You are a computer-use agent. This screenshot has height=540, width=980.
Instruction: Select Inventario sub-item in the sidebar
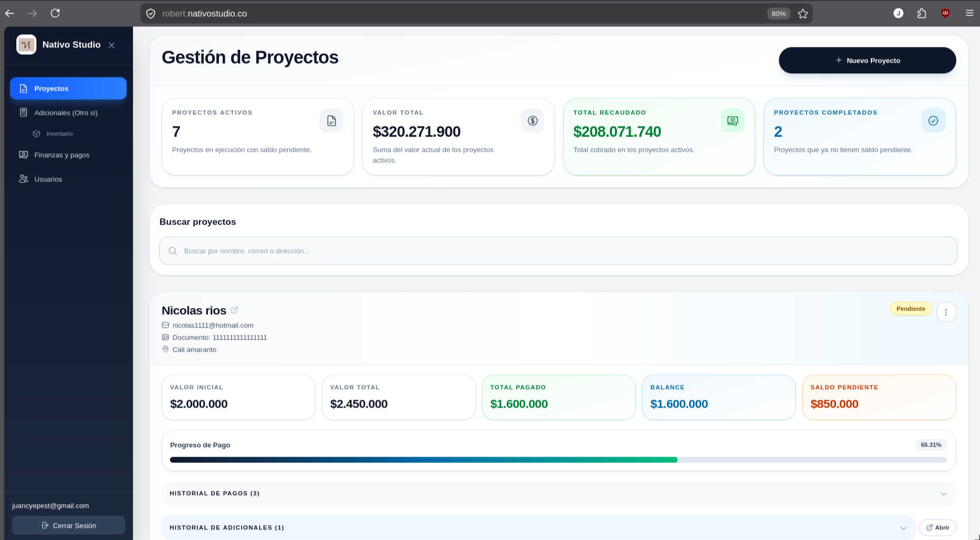59,134
